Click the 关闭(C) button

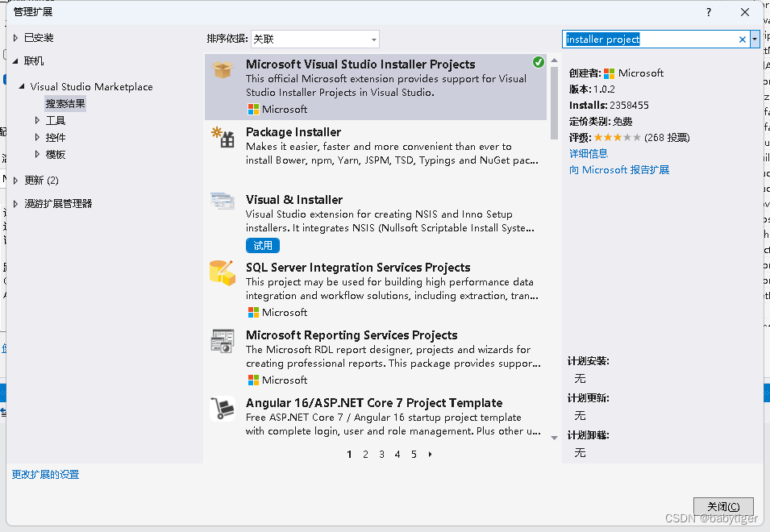pos(723,506)
